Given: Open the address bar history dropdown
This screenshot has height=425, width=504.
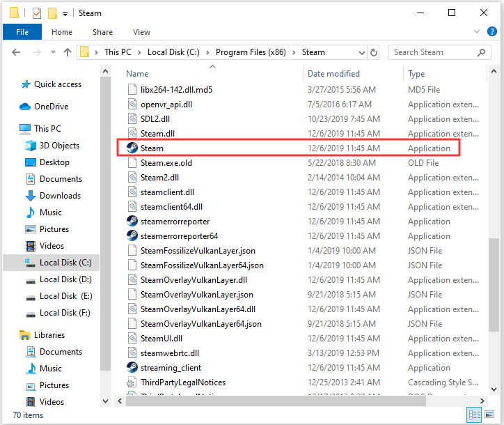Looking at the screenshot, I should (361, 53).
